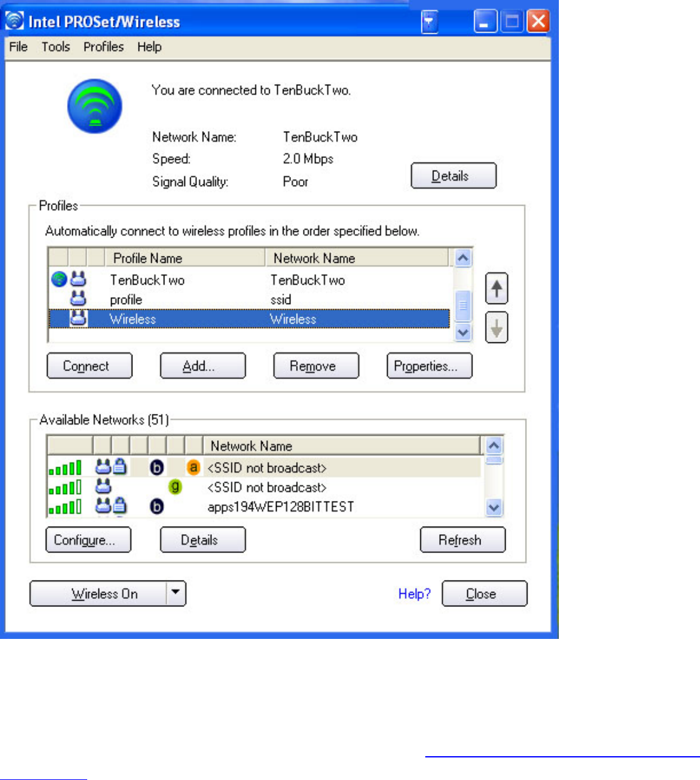Image resolution: width=700 pixels, height=780 pixels.
Task: Click signal bars of first SSID not broadcast
Action: point(65,468)
